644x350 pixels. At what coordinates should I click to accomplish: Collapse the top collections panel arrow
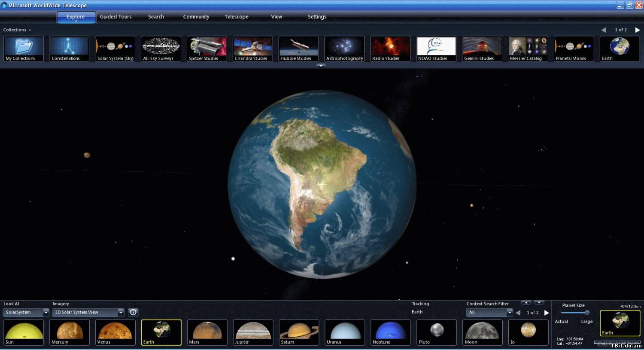click(321, 66)
